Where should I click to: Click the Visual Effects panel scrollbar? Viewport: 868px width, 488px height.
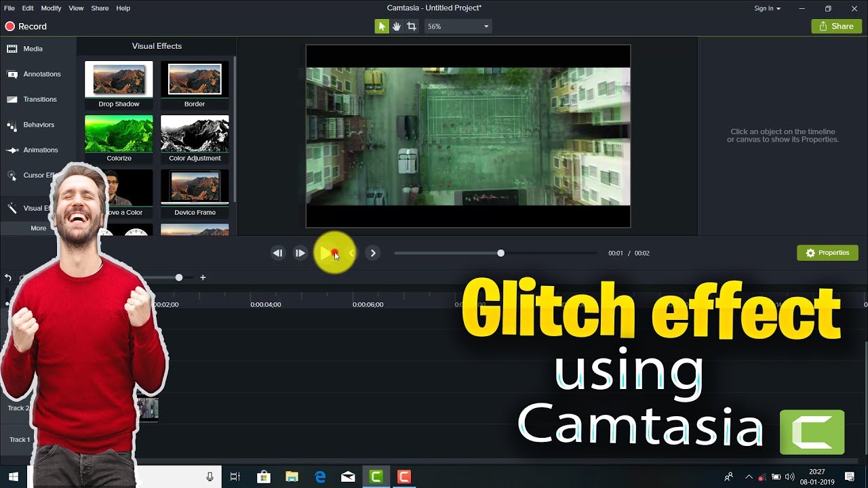click(x=235, y=129)
